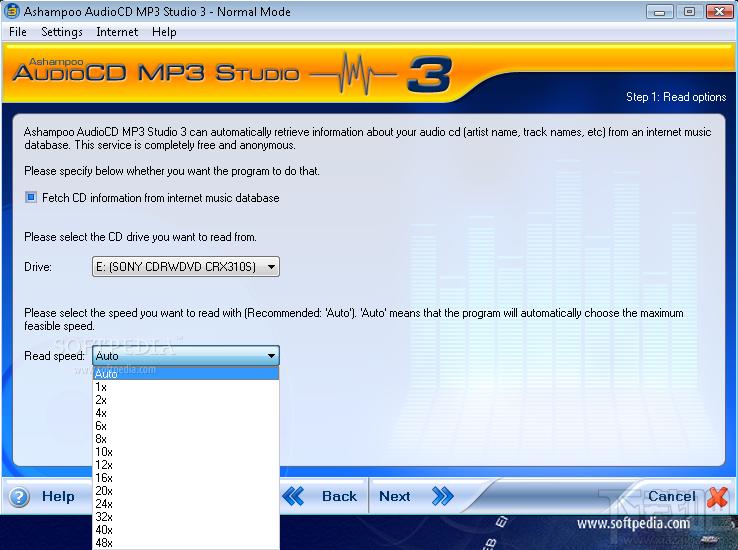Screen dimensions: 738x550
Task: Choose 24x in the dropdown list
Action: (185, 503)
